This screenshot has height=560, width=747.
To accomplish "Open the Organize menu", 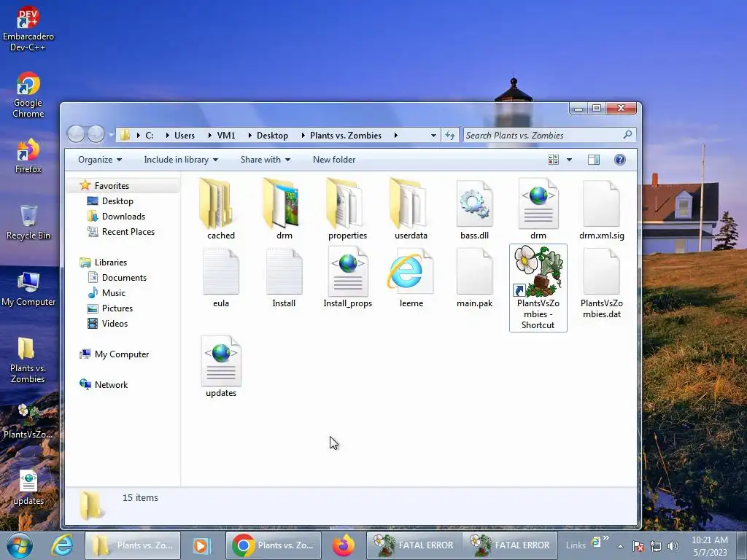I will pyautogui.click(x=99, y=160).
